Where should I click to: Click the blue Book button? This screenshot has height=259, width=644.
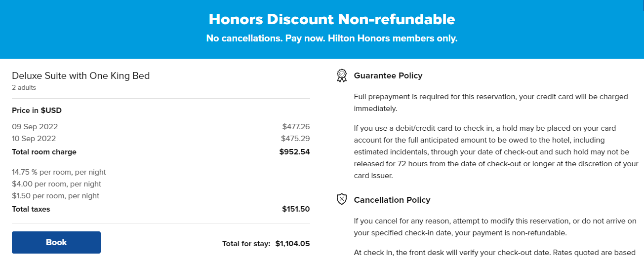[x=56, y=242]
